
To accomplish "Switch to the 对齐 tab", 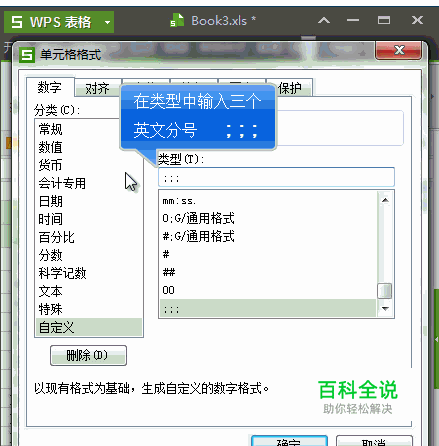I will coord(97,88).
